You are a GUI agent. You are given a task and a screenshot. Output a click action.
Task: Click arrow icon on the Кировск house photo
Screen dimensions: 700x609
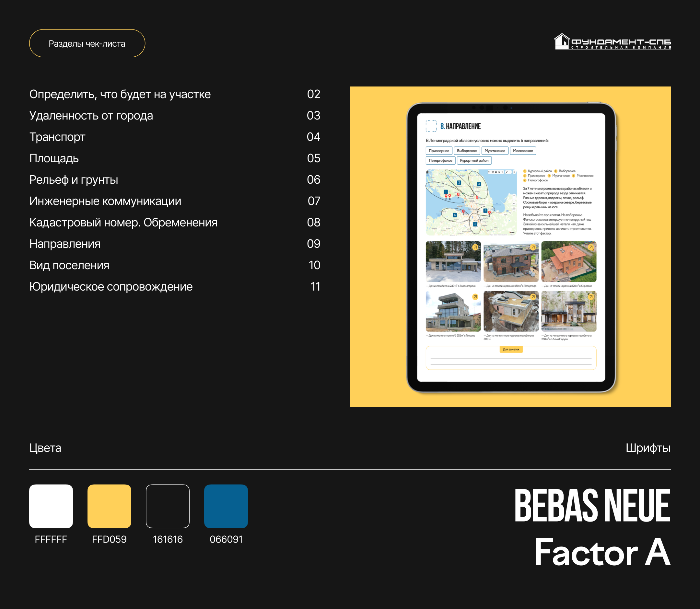click(591, 247)
